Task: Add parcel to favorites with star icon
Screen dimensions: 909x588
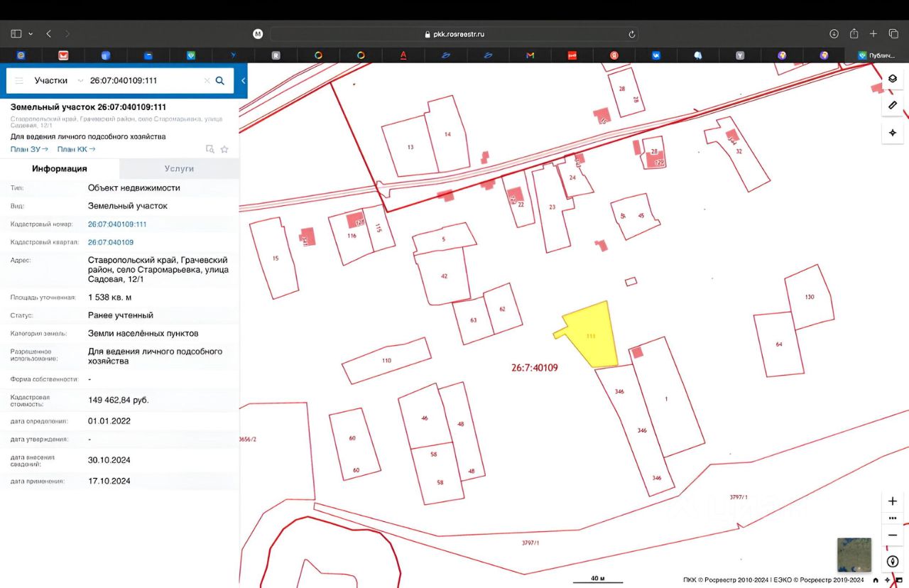Action: tap(224, 149)
